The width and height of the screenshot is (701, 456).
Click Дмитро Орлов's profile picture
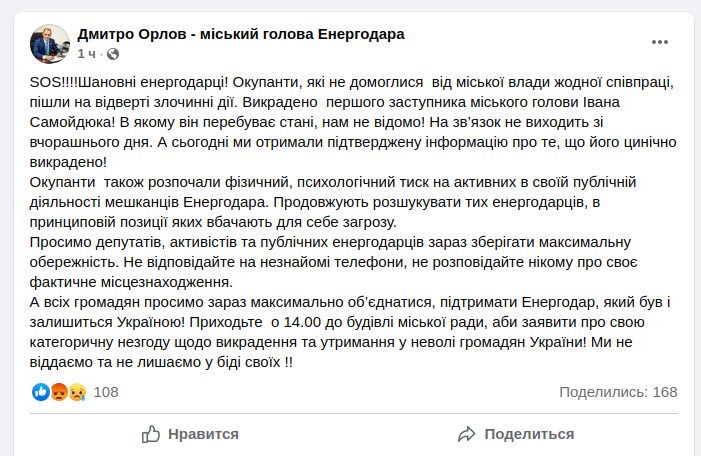tap(50, 44)
